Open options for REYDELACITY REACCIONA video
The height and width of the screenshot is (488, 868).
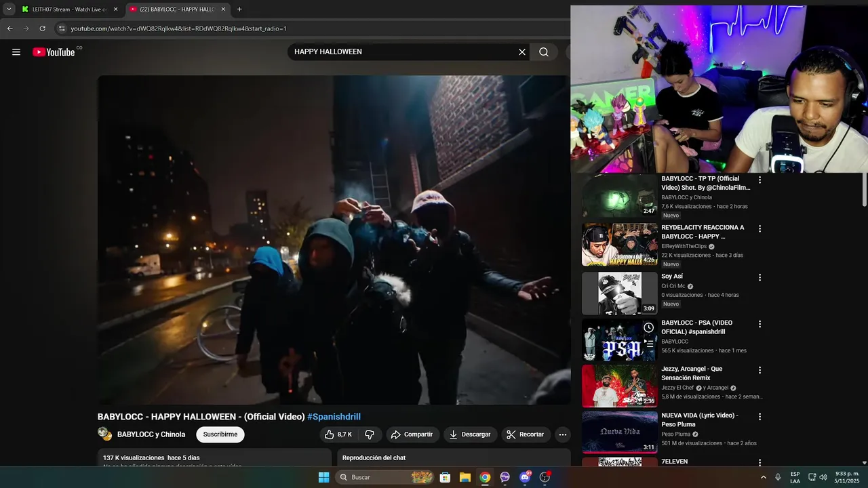point(759,229)
